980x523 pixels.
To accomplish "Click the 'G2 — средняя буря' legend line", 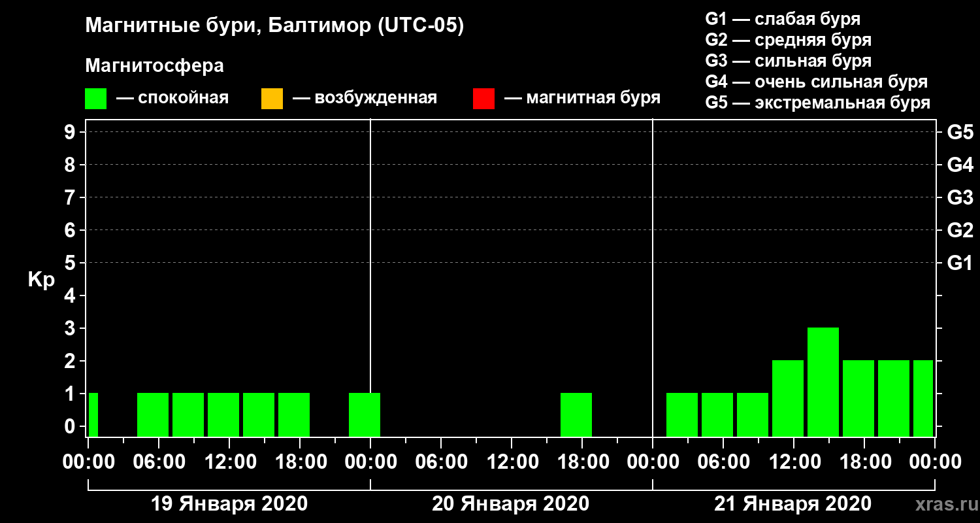I will click(x=788, y=39).
